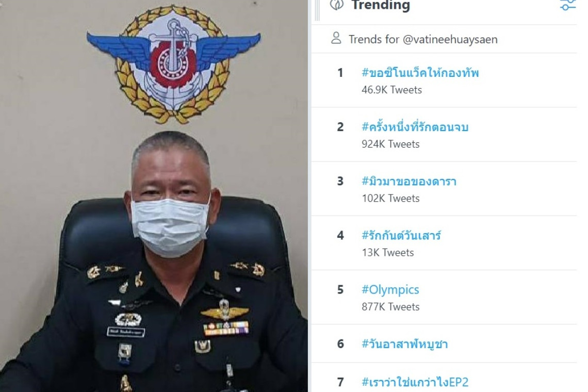Open the trend settings sliders icon
588x392 pixels.
coord(568,5)
